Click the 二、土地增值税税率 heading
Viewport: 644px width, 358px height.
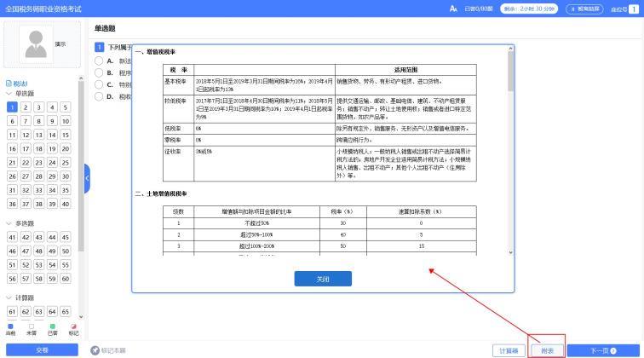tap(161, 193)
